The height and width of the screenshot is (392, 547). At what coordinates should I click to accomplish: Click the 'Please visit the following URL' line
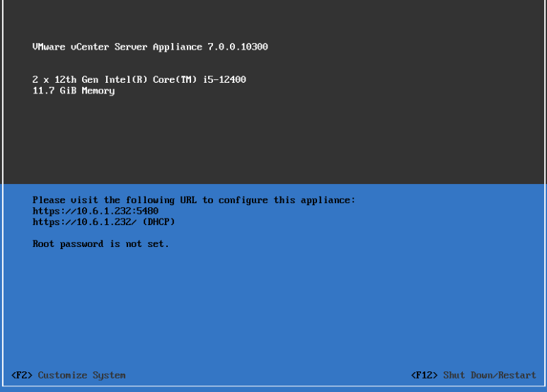click(194, 200)
